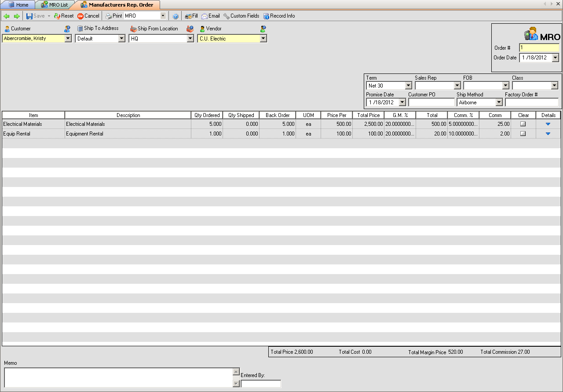Click the vendor lookup icon above Vendor dropdown
Viewport: 563px width, 392px height.
coord(263,29)
